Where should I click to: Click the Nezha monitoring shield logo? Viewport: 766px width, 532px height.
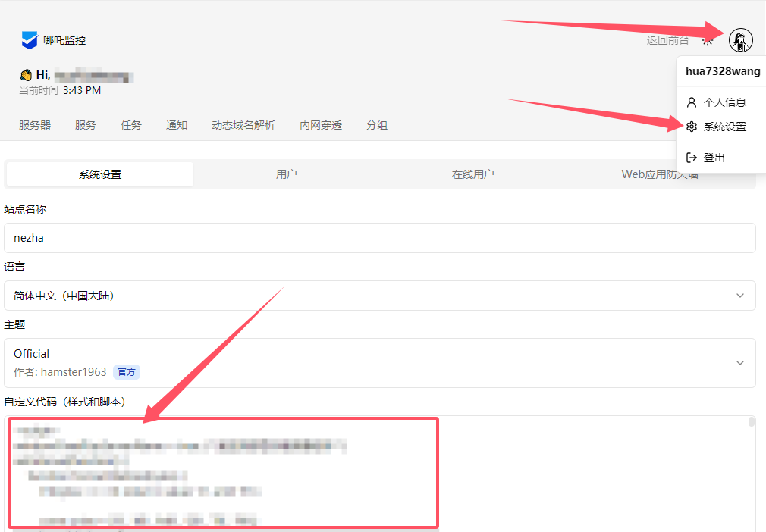tap(30, 40)
